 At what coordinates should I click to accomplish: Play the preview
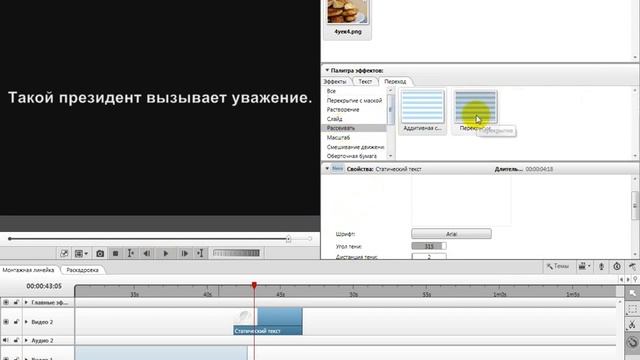pyautogui.click(x=165, y=253)
